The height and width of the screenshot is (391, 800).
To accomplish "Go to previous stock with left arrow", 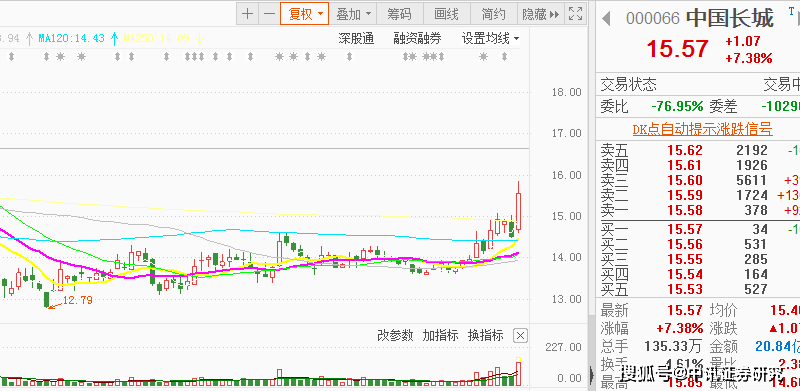I will (x=606, y=19).
